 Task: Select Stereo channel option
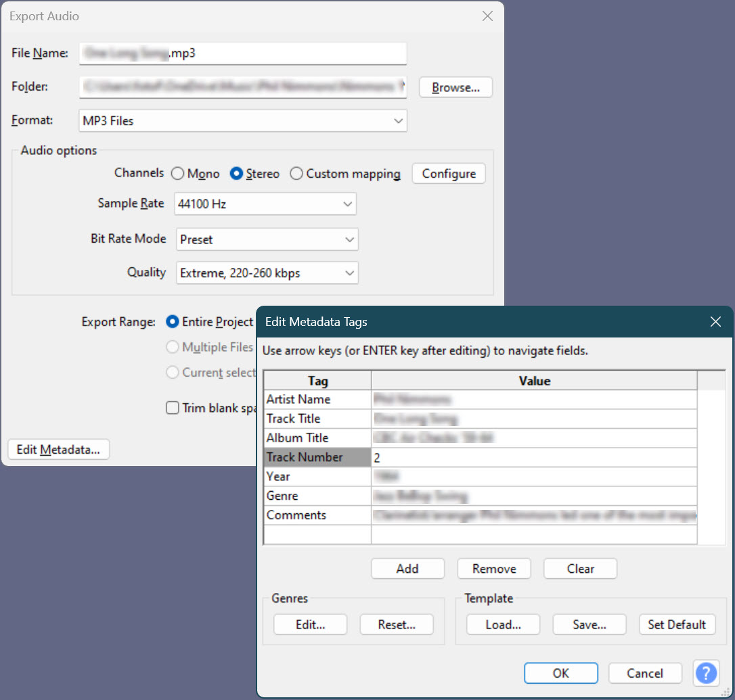pos(254,173)
